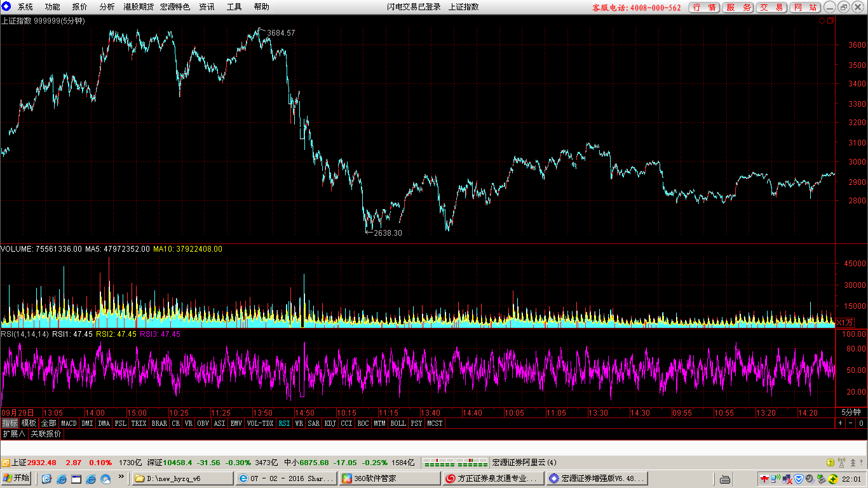Expand the quick launch overflow chevron
Image resolution: width=868 pixels, height=488 pixels.
click(x=121, y=476)
